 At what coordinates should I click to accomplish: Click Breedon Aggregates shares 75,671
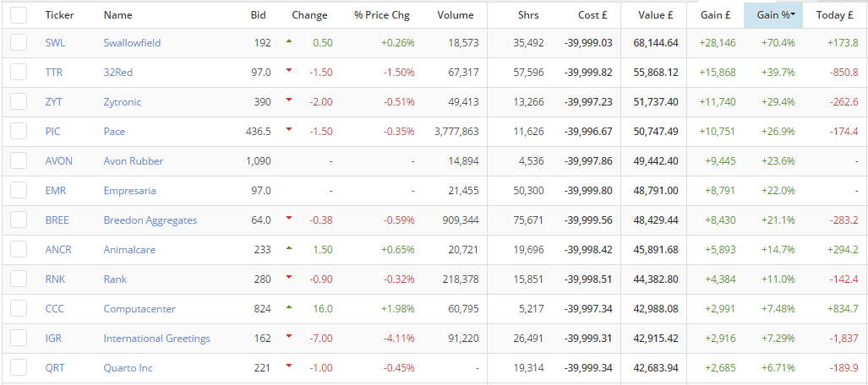[x=529, y=220]
